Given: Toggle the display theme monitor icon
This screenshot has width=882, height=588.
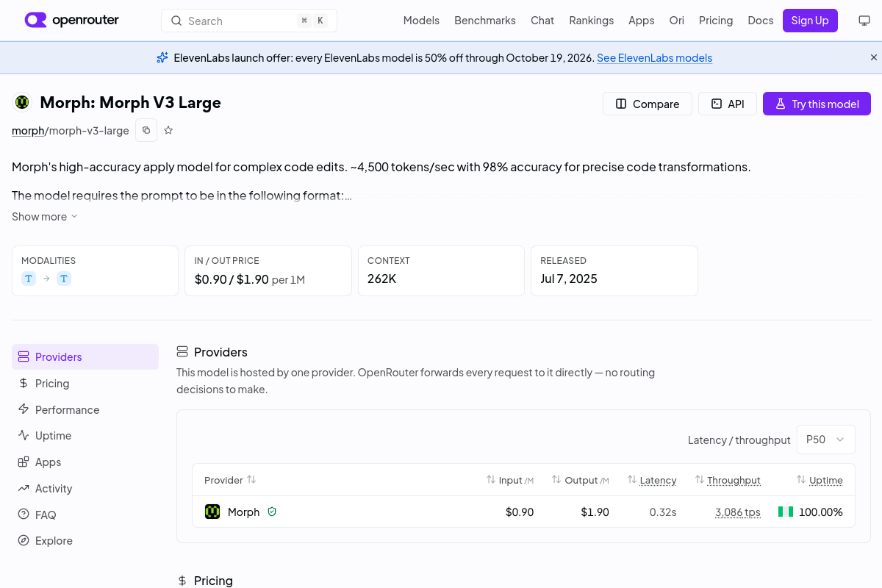Looking at the screenshot, I should 864,21.
